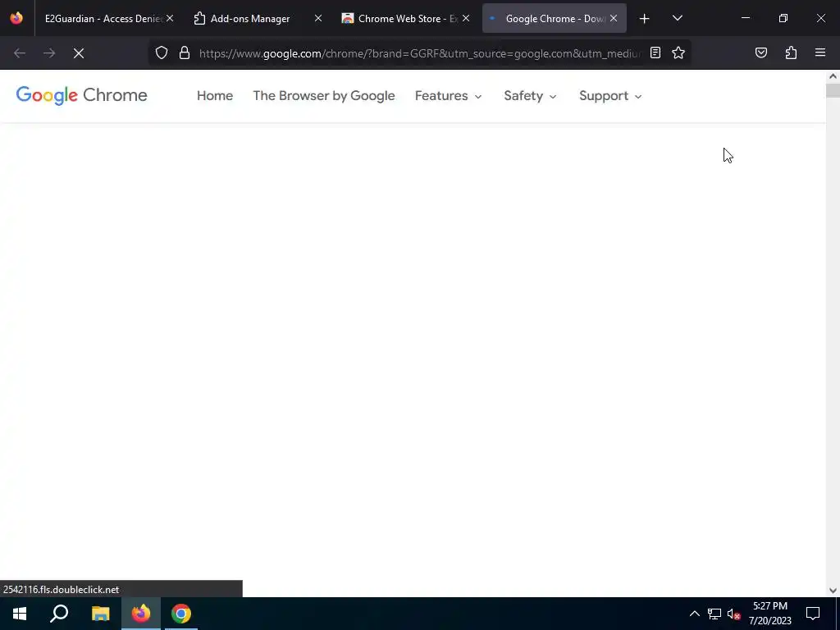Screen dimensions: 840x630
Task: Close the Add-ons Manager tab
Action: [318, 18]
